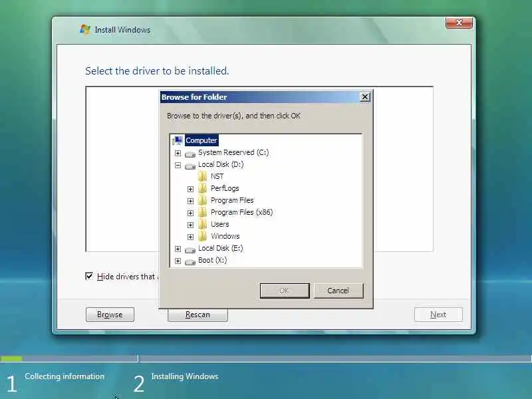
Task: Expand the Users folder node
Action: tap(190, 225)
